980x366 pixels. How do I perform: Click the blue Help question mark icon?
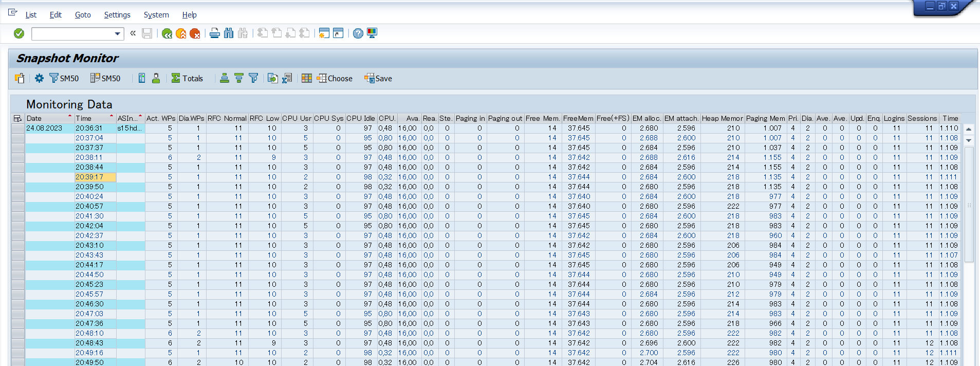point(358,33)
